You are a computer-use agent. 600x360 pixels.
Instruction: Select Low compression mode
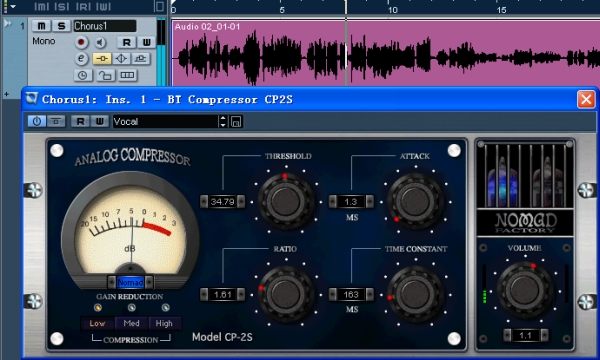[x=97, y=323]
